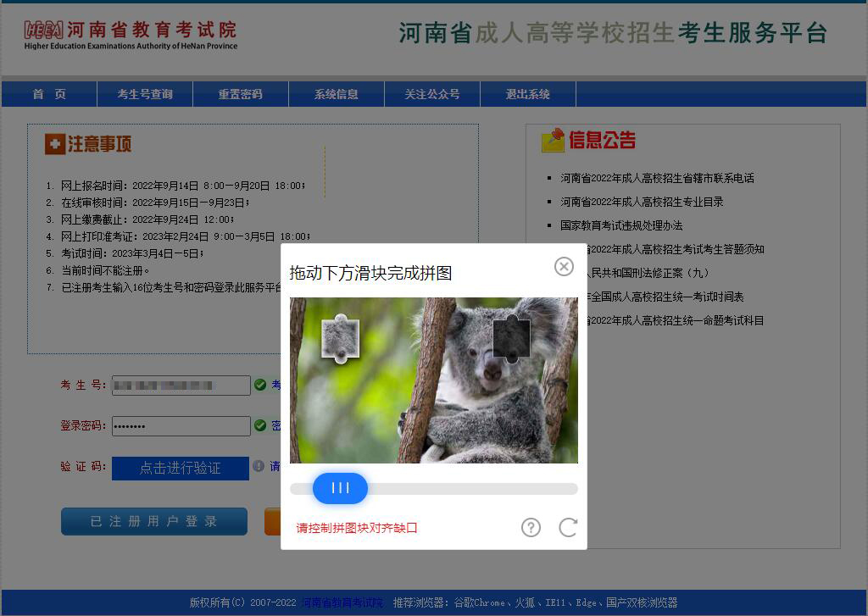
Task: Click green checkmark beside 登录密码 field
Action: click(260, 425)
